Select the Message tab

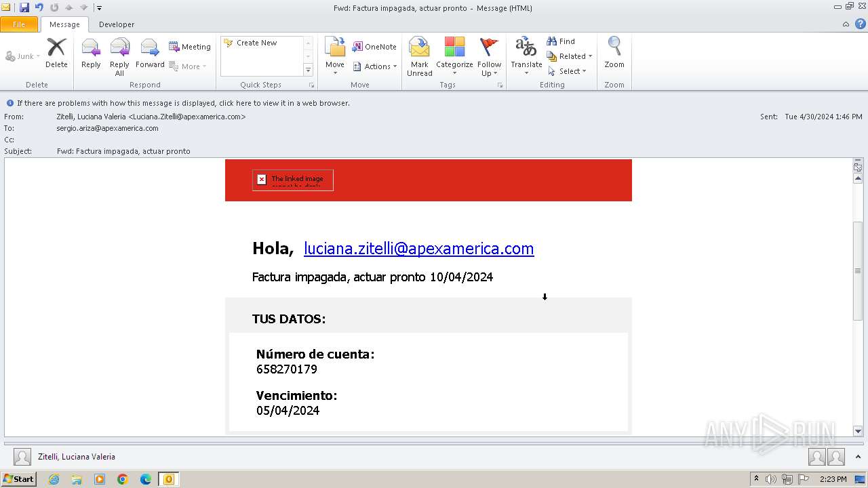tap(64, 24)
